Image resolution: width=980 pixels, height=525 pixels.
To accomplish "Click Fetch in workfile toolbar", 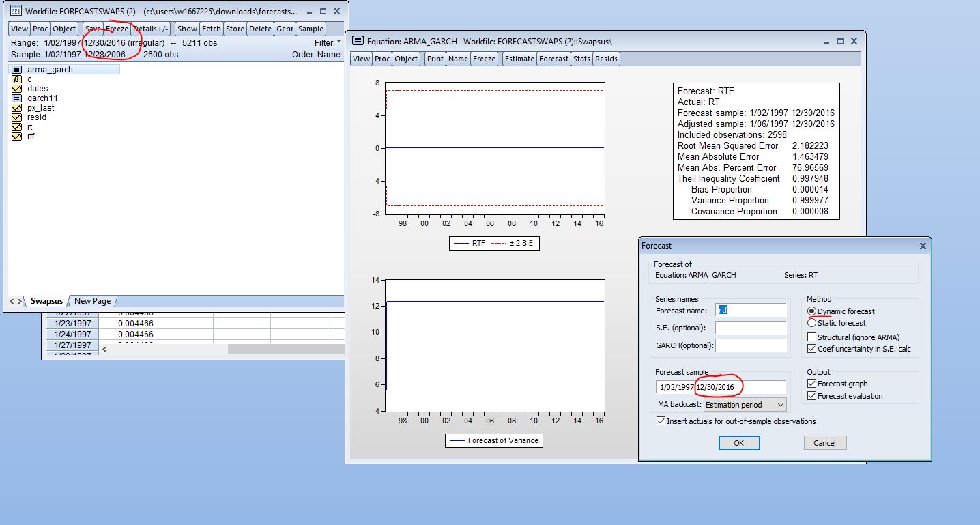I will pos(212,29).
